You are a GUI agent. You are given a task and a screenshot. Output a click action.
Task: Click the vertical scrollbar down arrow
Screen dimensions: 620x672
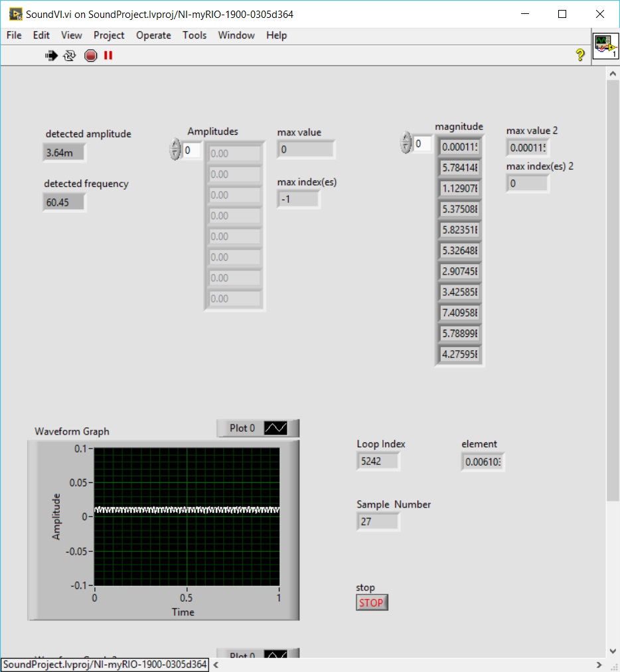613,651
